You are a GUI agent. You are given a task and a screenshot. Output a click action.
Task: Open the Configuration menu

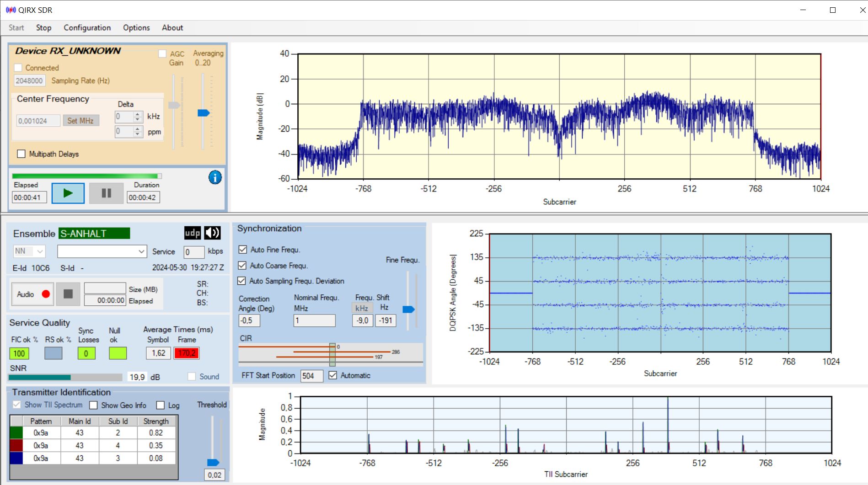[87, 28]
